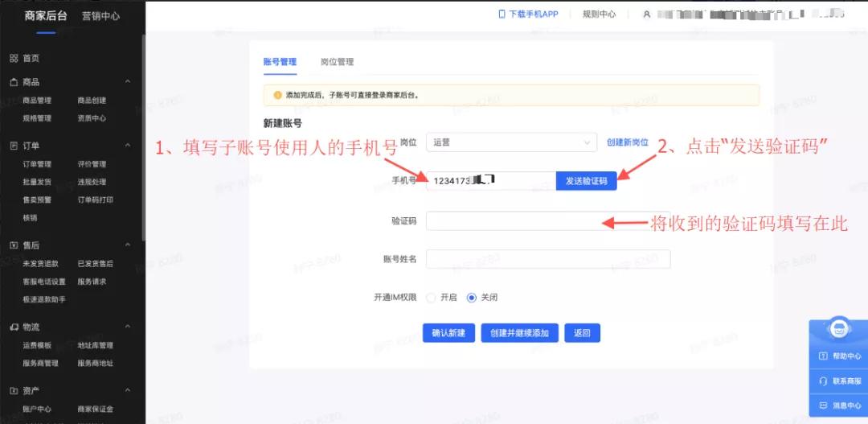Open 已发货售后 in the sidebar
Image resolution: width=868 pixels, height=424 pixels.
click(x=95, y=263)
